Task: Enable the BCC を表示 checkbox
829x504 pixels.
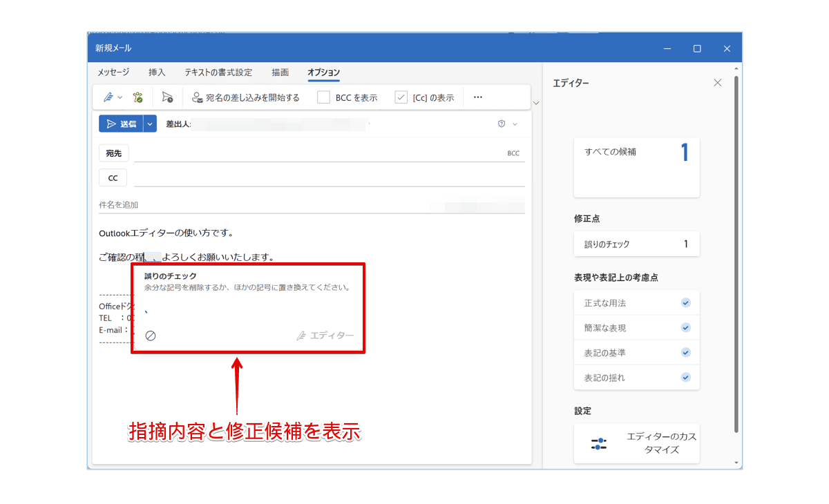Action: [323, 97]
